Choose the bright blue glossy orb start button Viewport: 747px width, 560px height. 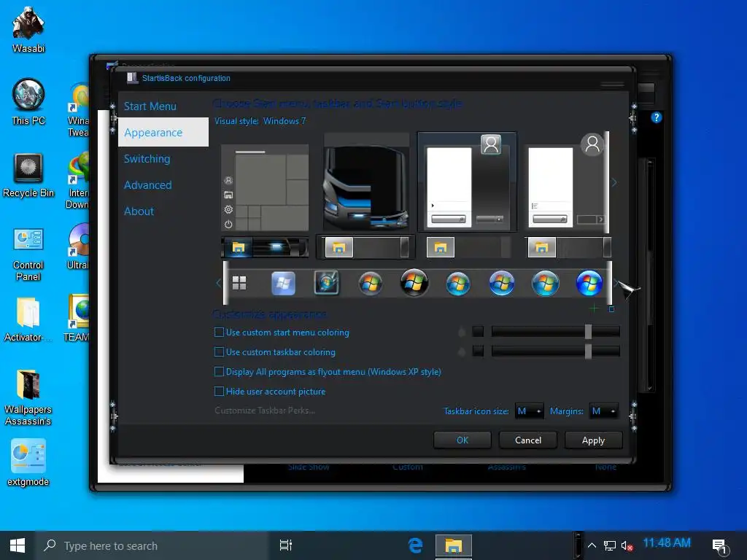point(589,283)
